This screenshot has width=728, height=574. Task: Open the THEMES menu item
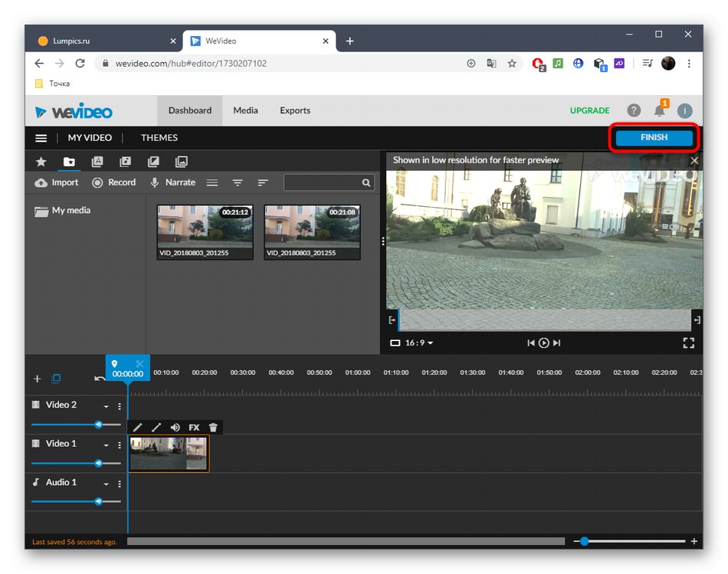pos(159,138)
